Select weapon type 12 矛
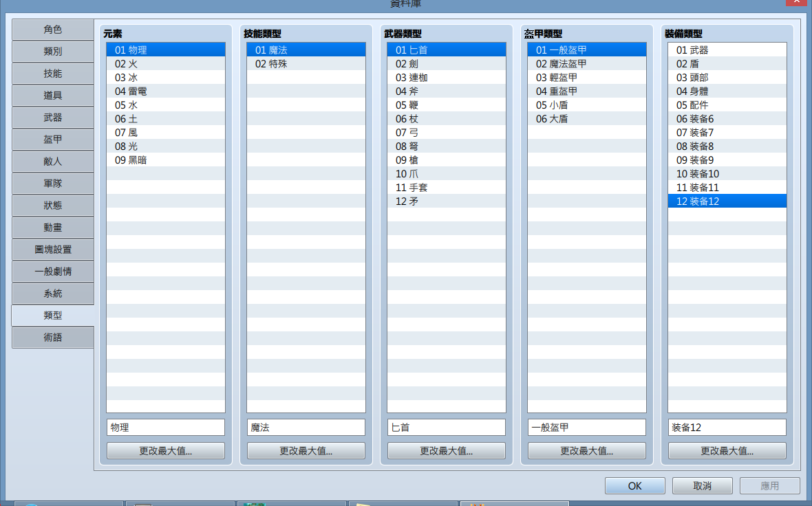 click(447, 201)
